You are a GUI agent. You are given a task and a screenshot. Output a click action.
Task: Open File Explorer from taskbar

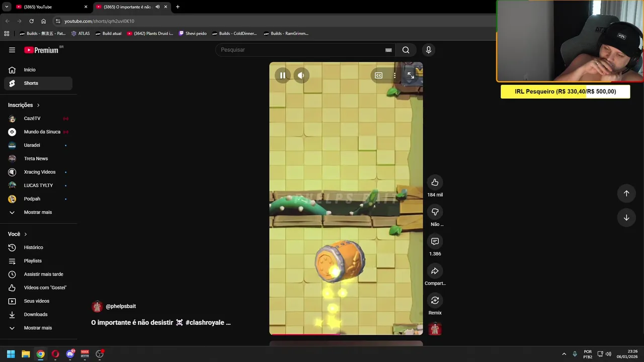[x=26, y=354]
